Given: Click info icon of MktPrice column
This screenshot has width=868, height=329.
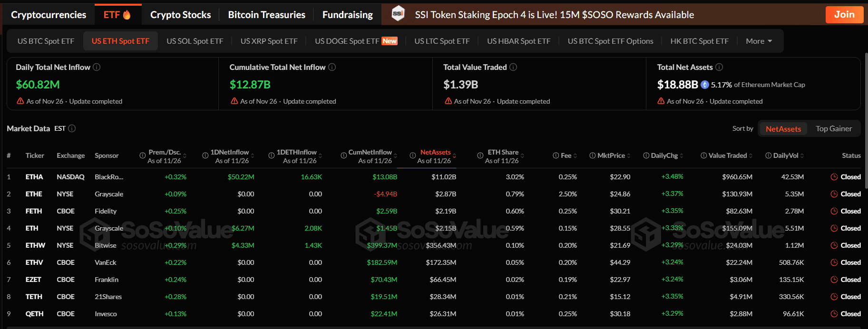Looking at the screenshot, I should click(x=593, y=155).
